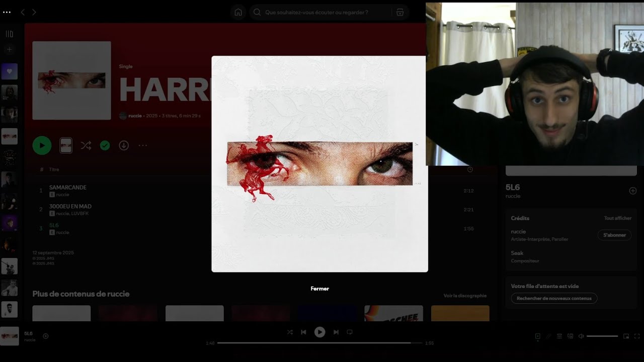
Task: Click the duration clock column header
Action: pyautogui.click(x=470, y=169)
